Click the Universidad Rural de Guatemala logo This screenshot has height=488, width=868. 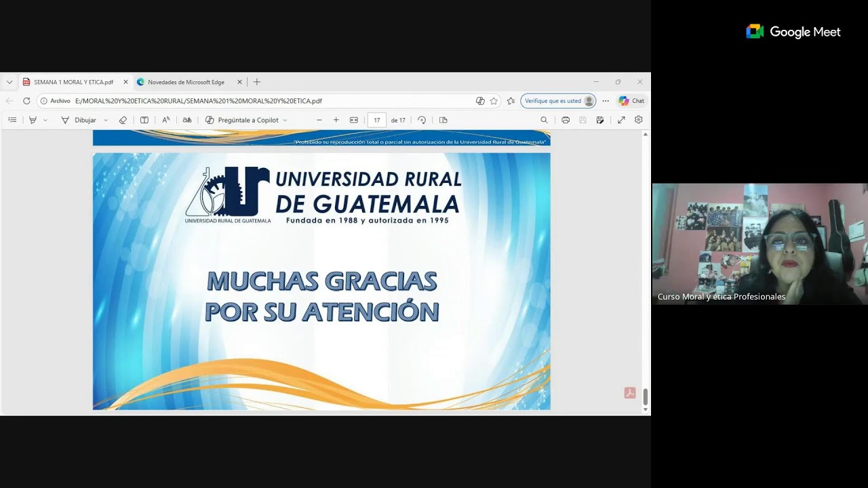(228, 195)
